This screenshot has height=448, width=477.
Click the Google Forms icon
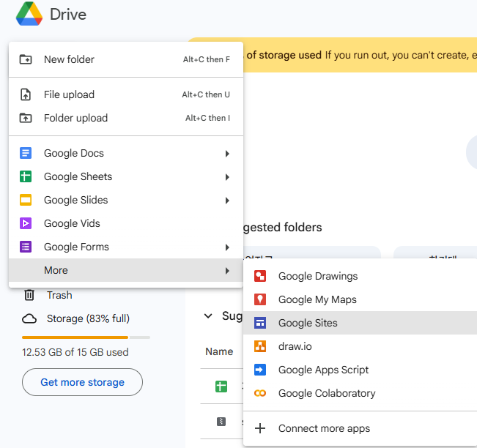(x=26, y=247)
